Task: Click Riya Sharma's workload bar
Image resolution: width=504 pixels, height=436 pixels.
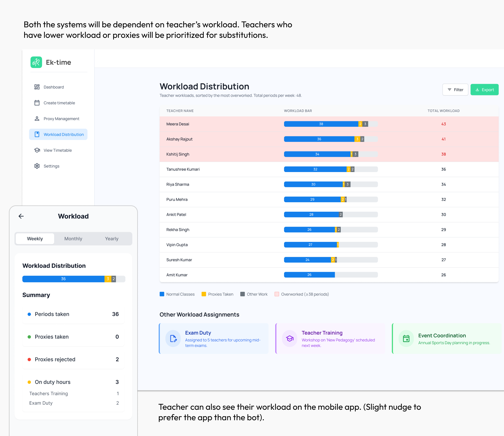Action: click(331, 184)
